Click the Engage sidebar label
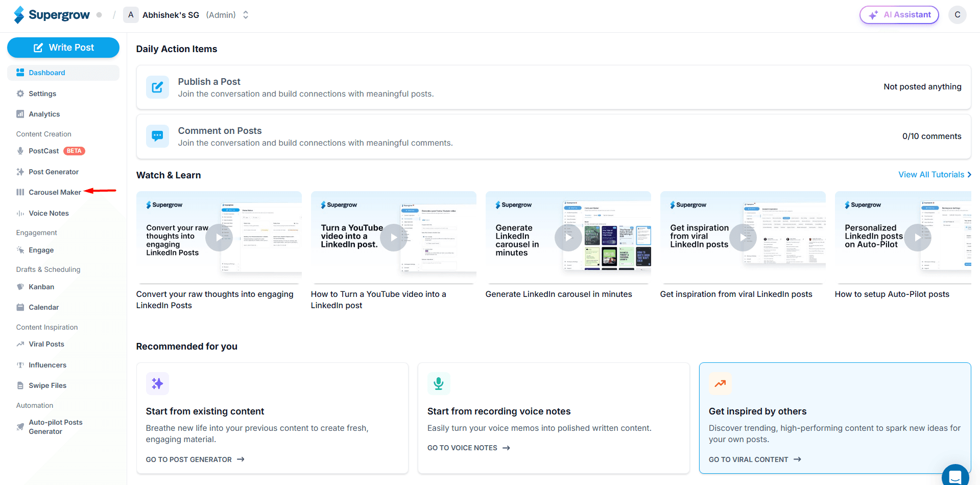The width and height of the screenshot is (980, 485). pos(41,250)
